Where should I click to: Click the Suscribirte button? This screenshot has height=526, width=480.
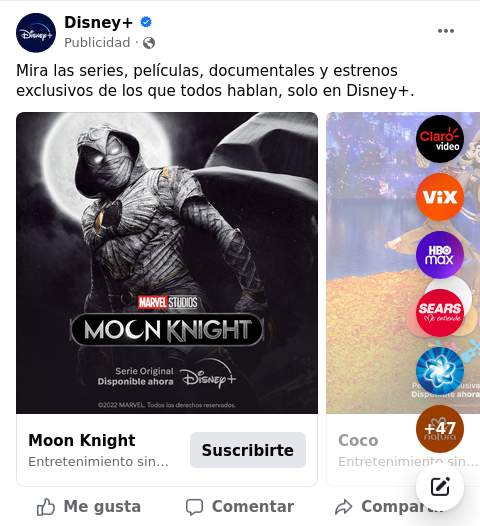click(248, 450)
